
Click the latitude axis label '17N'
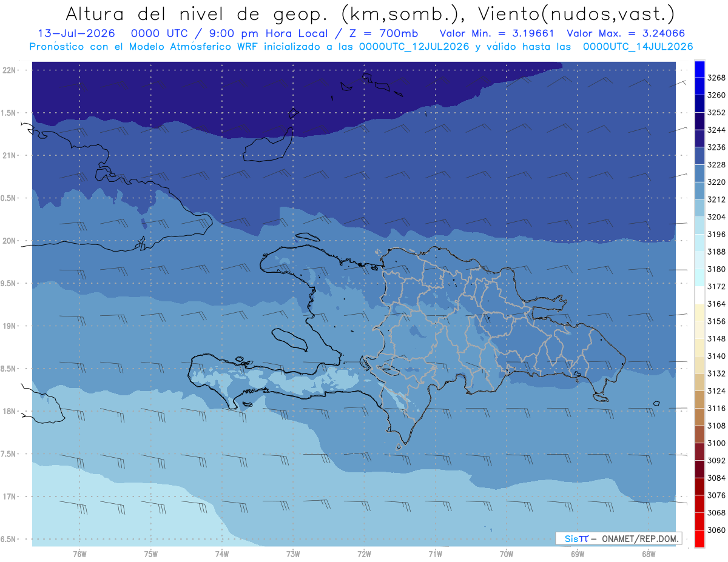(10, 497)
